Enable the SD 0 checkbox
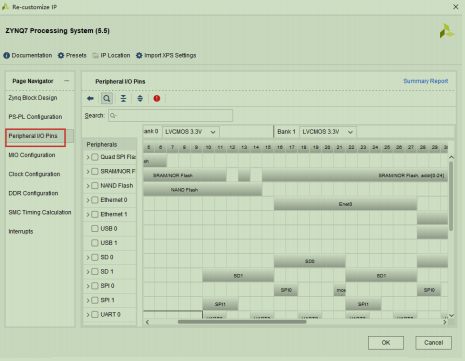The width and height of the screenshot is (465, 361). pos(95,257)
